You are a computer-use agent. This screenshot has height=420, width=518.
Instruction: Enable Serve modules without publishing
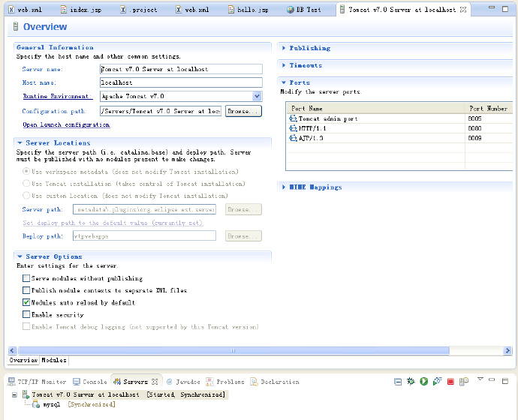[x=26, y=278]
